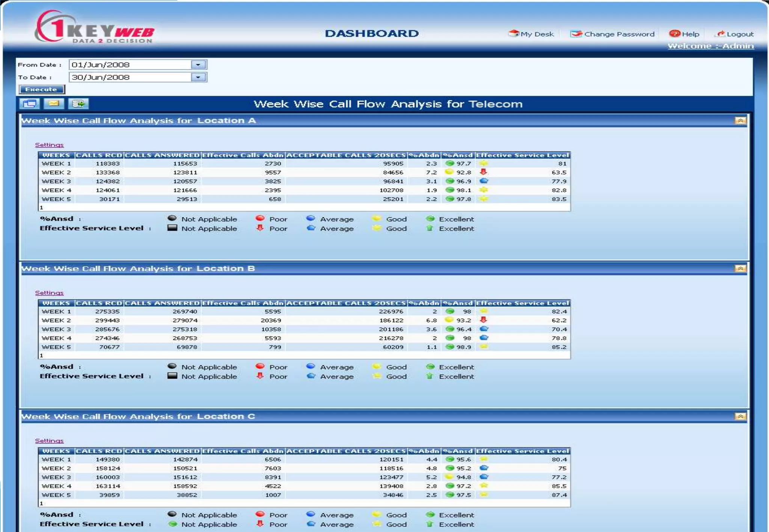
Task: Click Location A Week 2 red down arrow icon
Action: pos(484,172)
